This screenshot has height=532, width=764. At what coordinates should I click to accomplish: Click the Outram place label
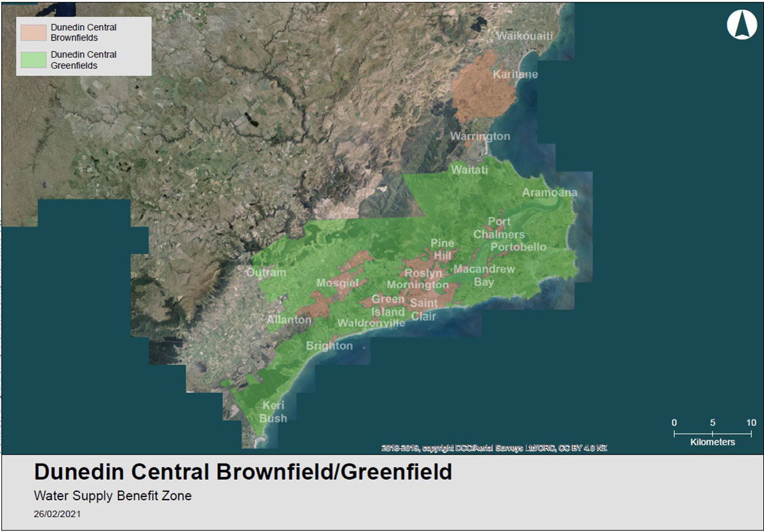click(266, 272)
